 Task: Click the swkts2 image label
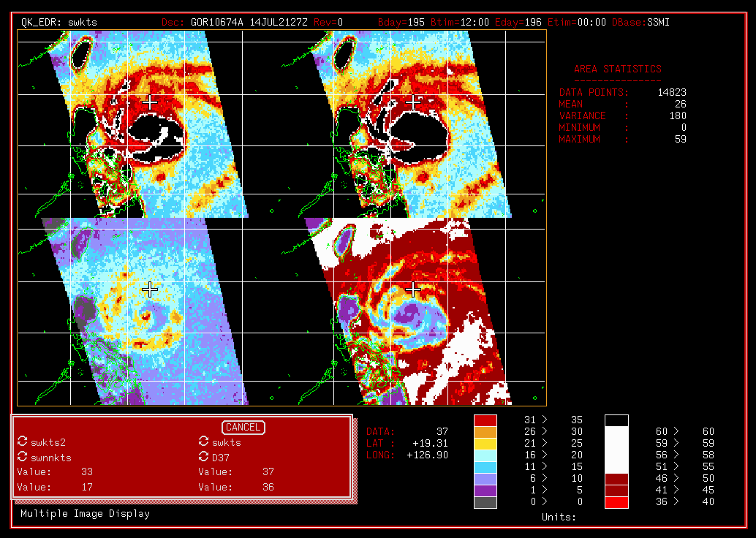click(x=48, y=442)
